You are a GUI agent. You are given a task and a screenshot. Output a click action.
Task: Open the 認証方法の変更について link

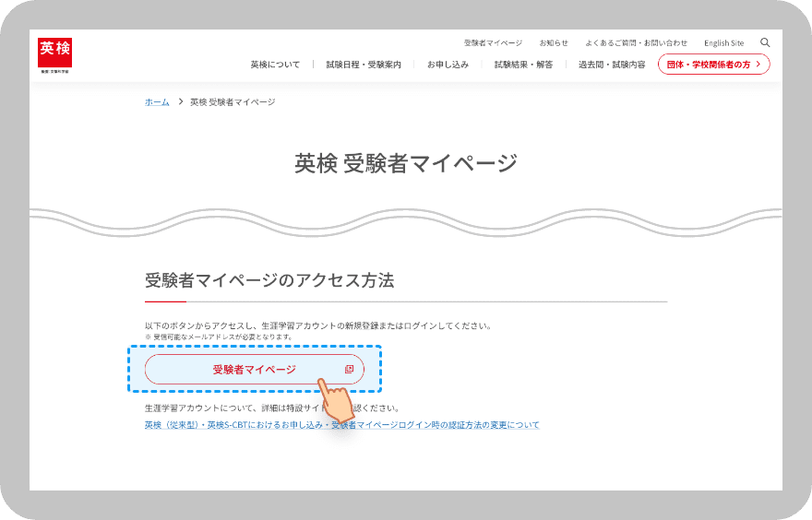coord(341,425)
